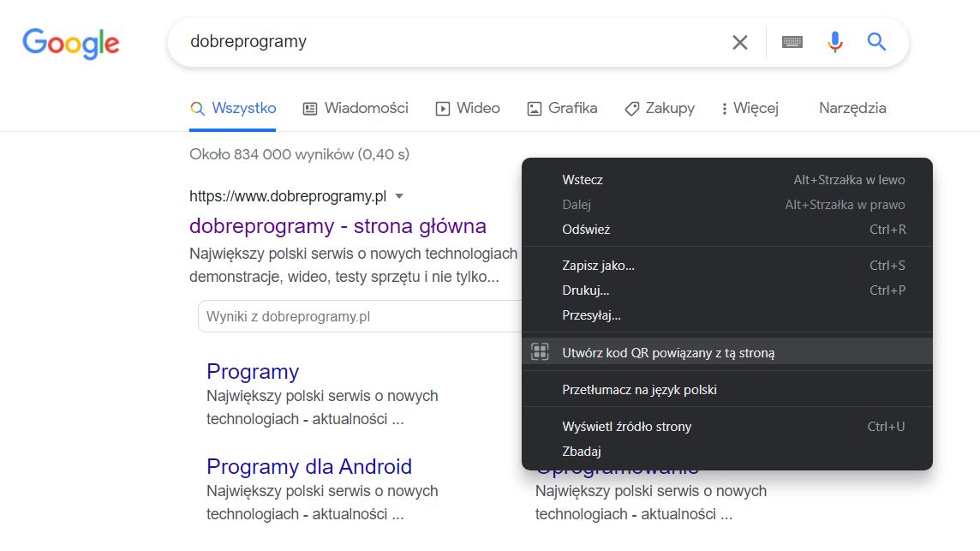980x551 pixels.
Task: Click the QR code icon in the context menu
Action: (541, 351)
